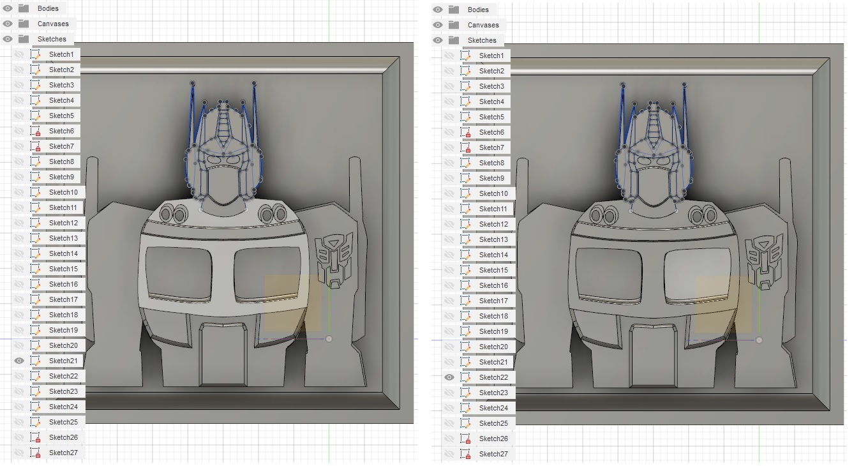The image size is (868, 466).
Task: Click the locked Sketch27 icon in left browser
Action: (36, 453)
